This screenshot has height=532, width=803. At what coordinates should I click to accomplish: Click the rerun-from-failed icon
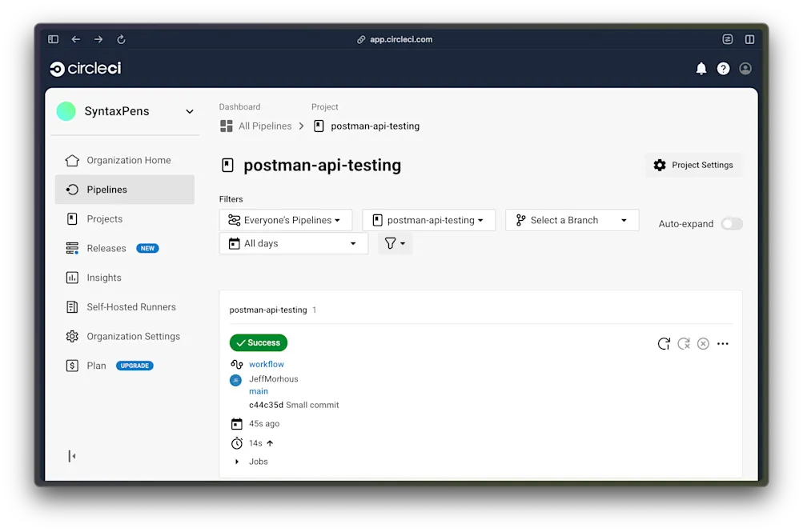tap(684, 343)
